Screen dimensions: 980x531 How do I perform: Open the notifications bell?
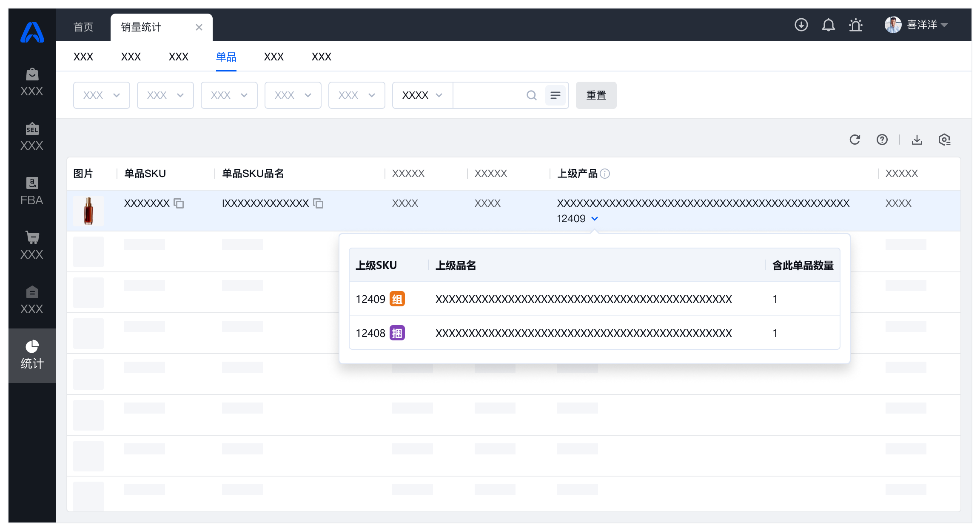click(x=828, y=25)
